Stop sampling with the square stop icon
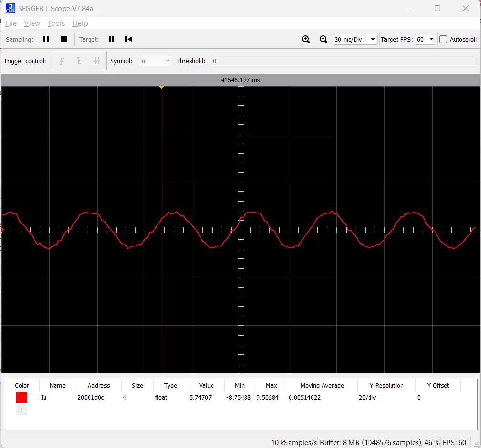This screenshot has height=448, width=481. pyautogui.click(x=64, y=39)
